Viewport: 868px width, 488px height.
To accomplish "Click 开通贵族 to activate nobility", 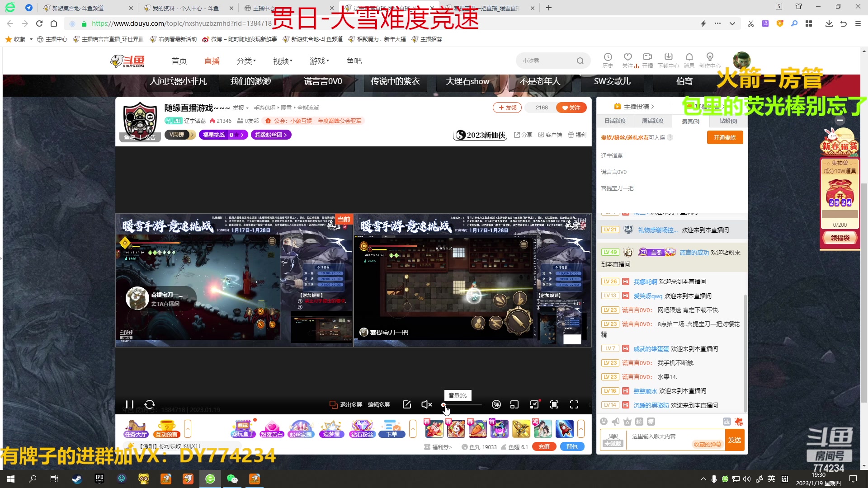I will 725,138.
